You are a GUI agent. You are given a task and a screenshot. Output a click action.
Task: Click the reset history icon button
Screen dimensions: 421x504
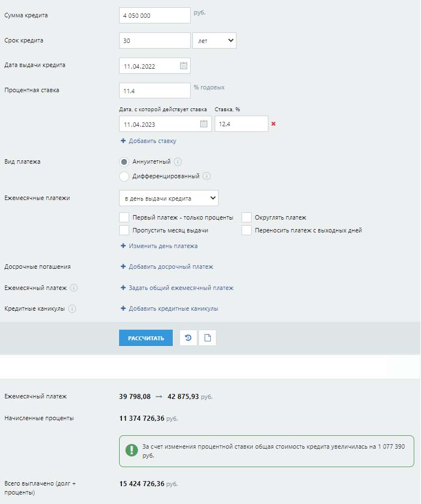point(188,338)
